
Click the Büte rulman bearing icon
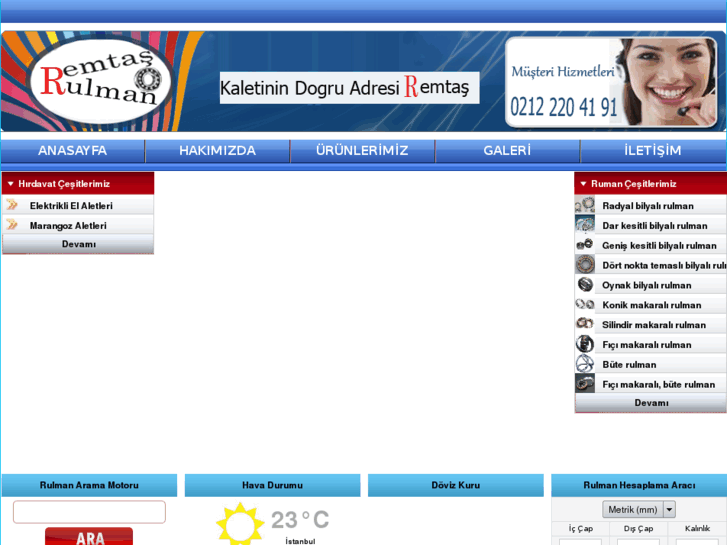[585, 364]
